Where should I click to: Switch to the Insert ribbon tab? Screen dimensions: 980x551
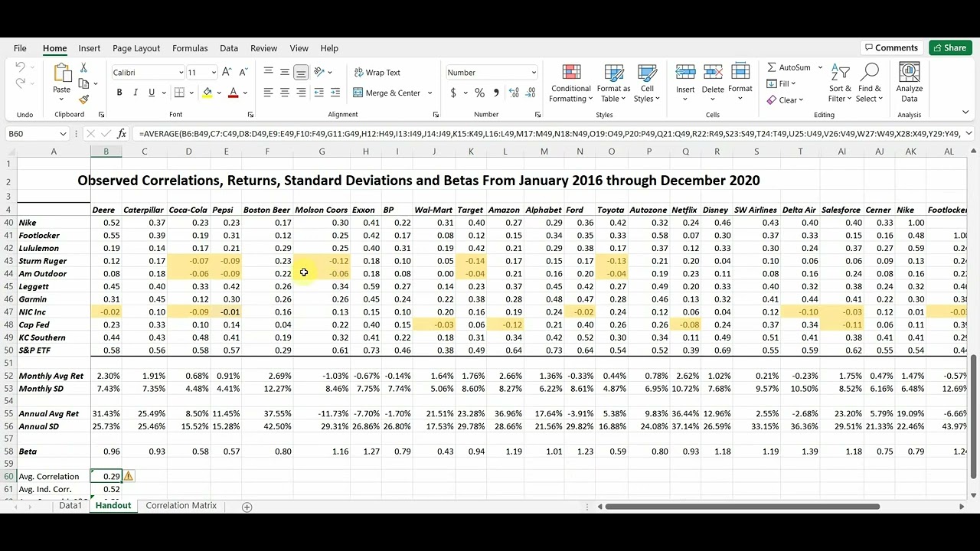[90, 48]
